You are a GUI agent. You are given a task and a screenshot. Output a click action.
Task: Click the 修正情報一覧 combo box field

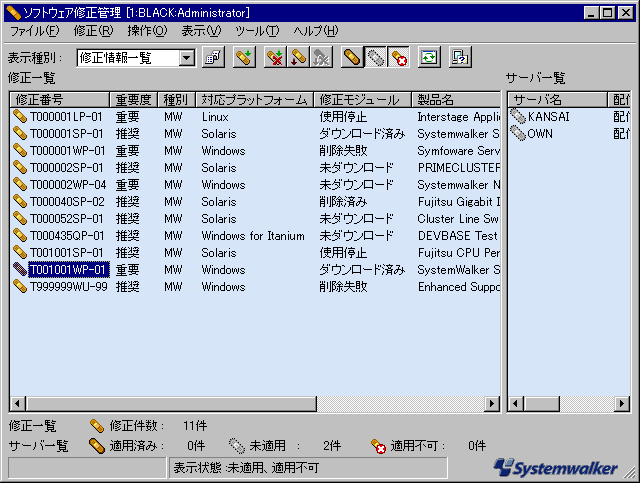click(136, 58)
